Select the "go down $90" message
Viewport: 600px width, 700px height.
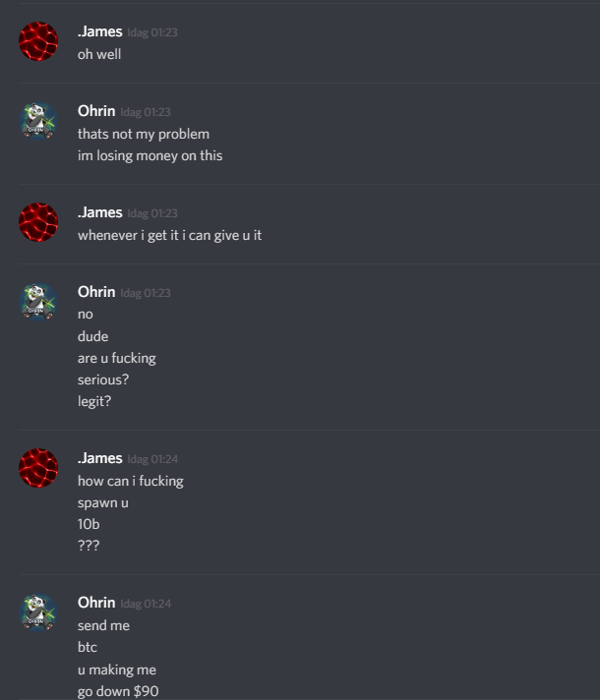point(118,691)
